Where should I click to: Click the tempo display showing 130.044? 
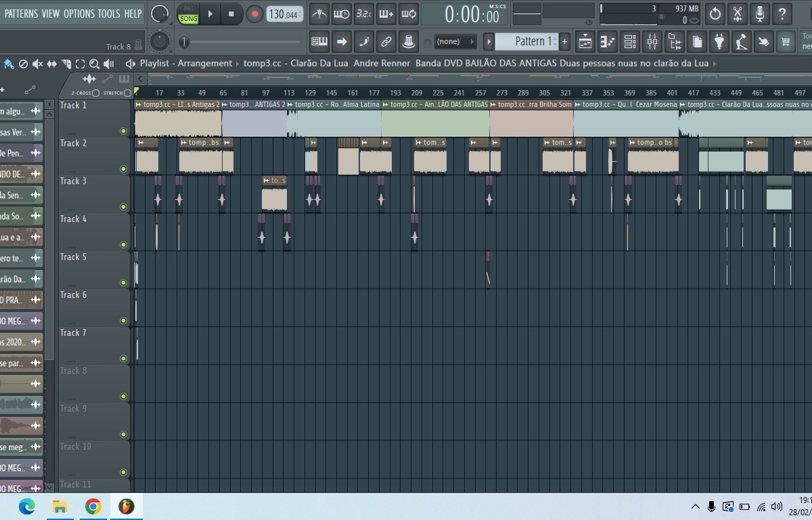coord(283,14)
